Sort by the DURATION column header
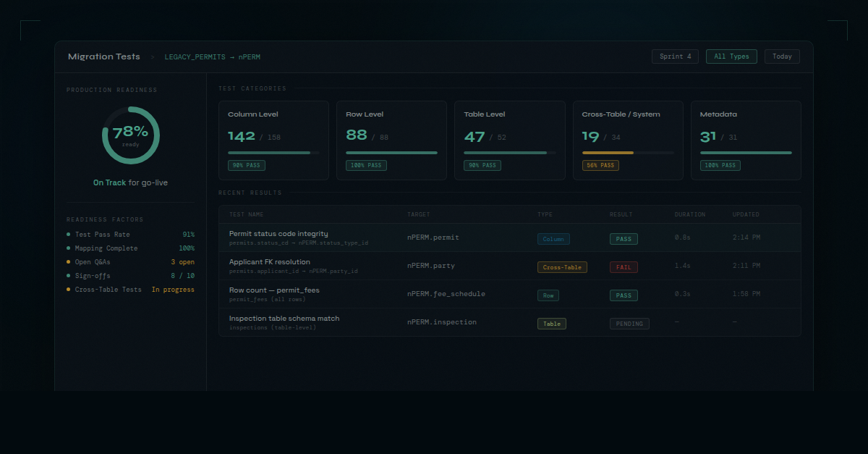Viewport: 868px width, 454px height. [x=690, y=215]
